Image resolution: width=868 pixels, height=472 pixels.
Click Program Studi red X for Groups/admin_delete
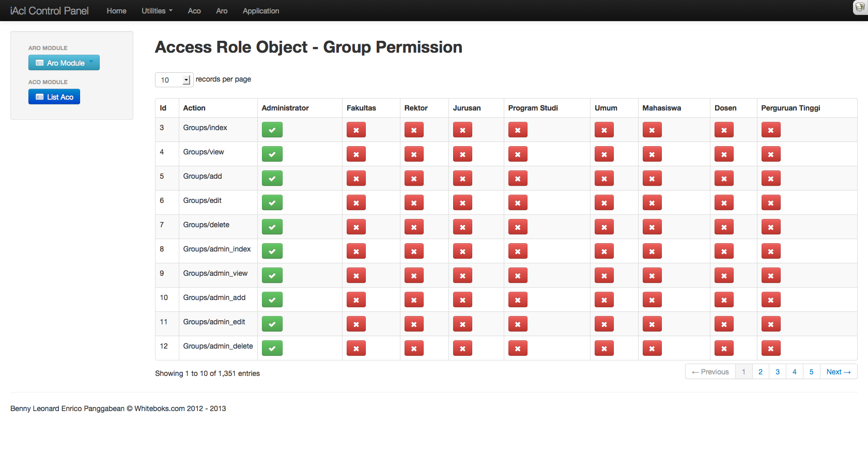(x=518, y=348)
